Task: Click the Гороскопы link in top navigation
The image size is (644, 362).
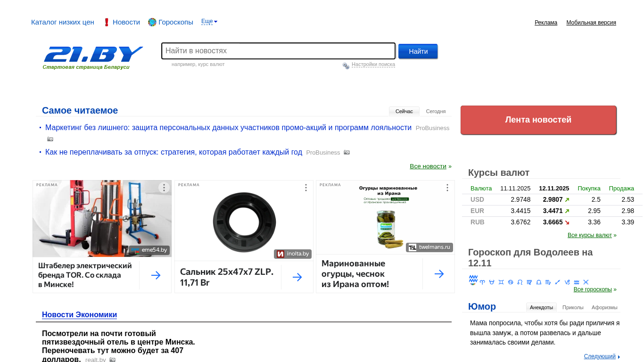Action: tap(176, 22)
